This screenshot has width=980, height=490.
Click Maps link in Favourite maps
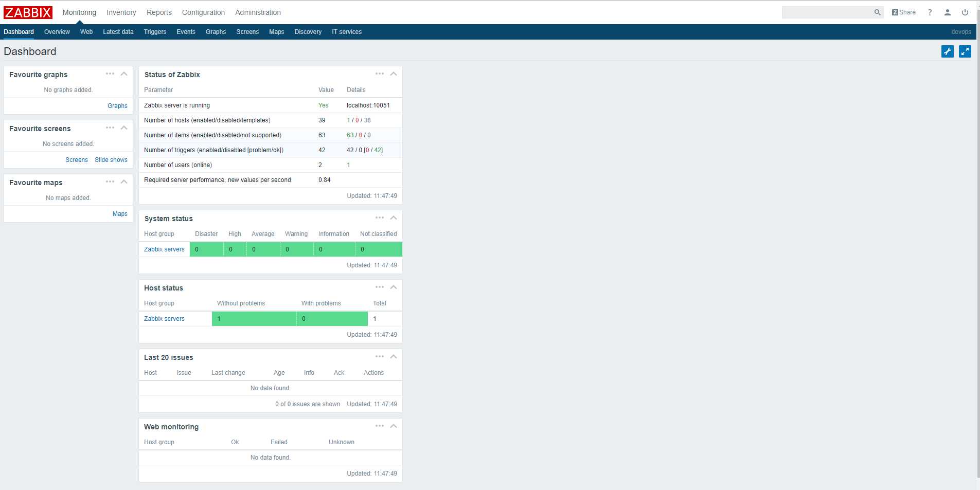120,214
